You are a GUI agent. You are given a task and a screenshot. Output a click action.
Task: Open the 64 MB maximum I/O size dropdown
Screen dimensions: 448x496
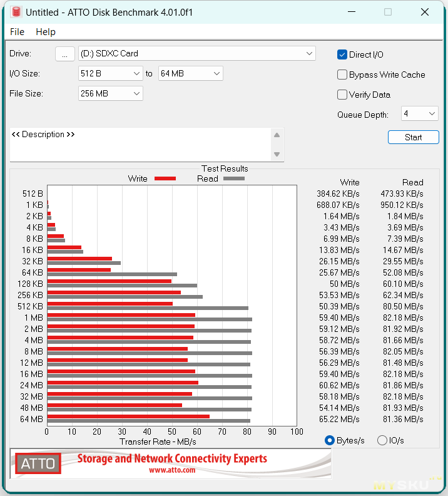[191, 74]
